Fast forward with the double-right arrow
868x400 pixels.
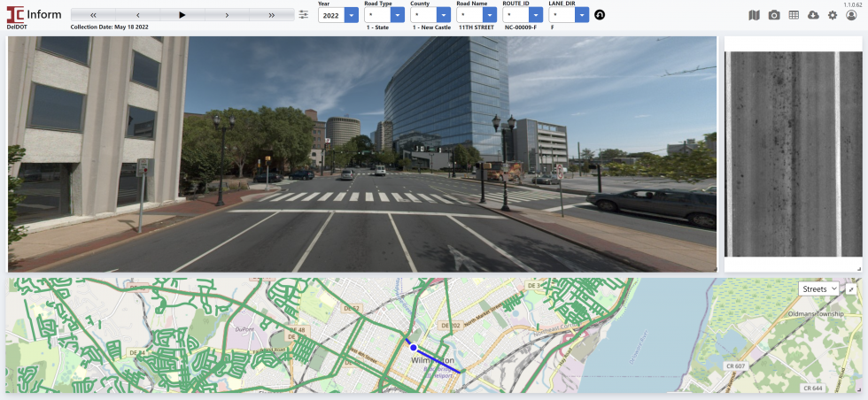pos(271,15)
